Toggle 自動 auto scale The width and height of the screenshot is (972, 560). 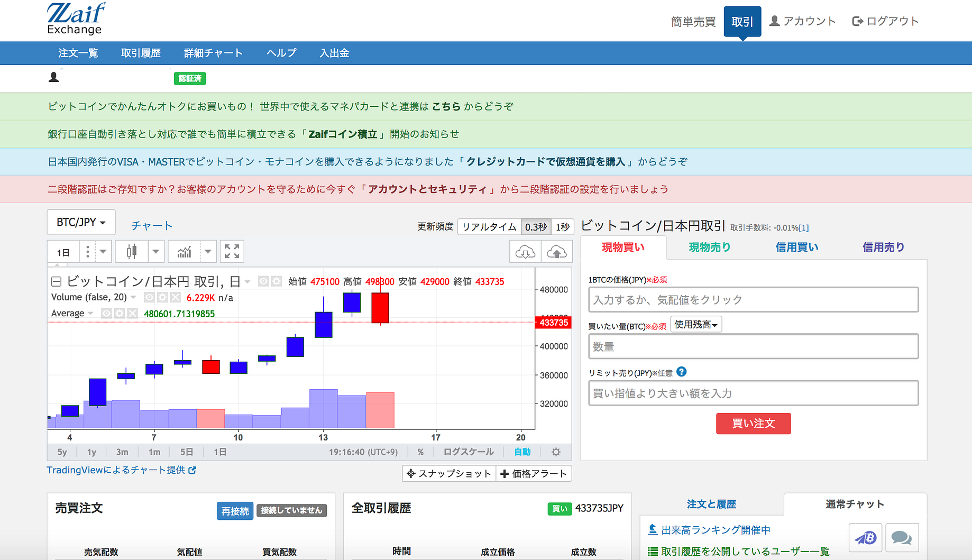(x=522, y=452)
